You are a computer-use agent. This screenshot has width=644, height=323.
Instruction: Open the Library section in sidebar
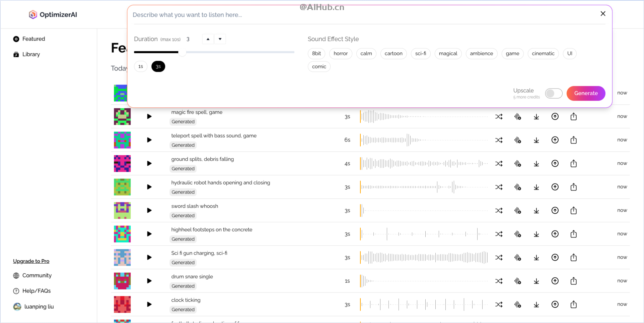pos(26,54)
